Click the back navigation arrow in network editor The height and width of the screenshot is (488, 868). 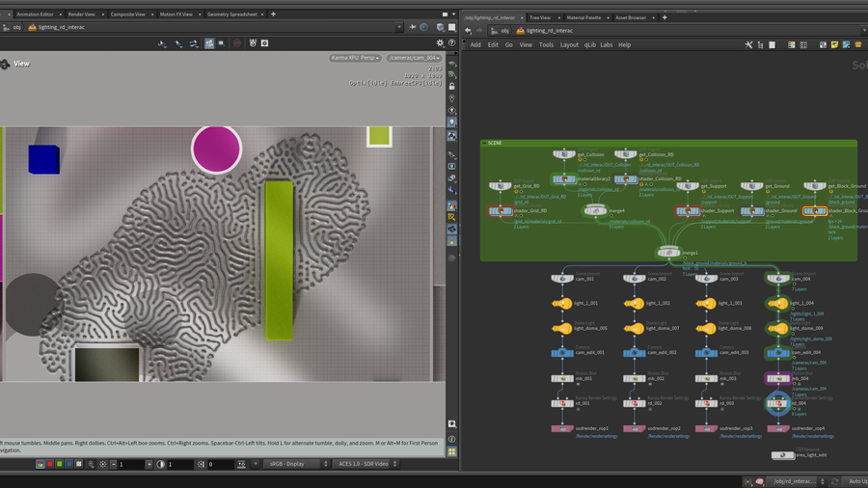tap(468, 30)
